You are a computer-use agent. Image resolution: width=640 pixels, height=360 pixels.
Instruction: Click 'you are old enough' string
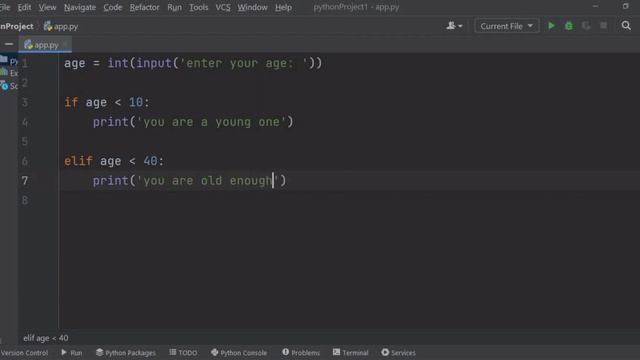(207, 180)
